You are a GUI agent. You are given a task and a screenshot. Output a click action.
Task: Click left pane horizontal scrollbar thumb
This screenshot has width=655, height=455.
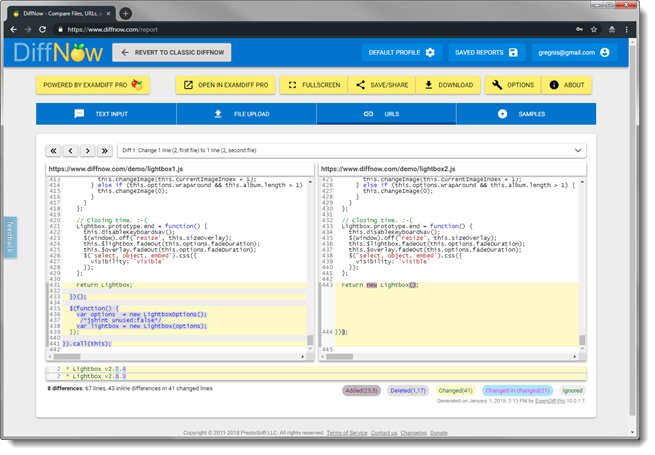(x=67, y=357)
